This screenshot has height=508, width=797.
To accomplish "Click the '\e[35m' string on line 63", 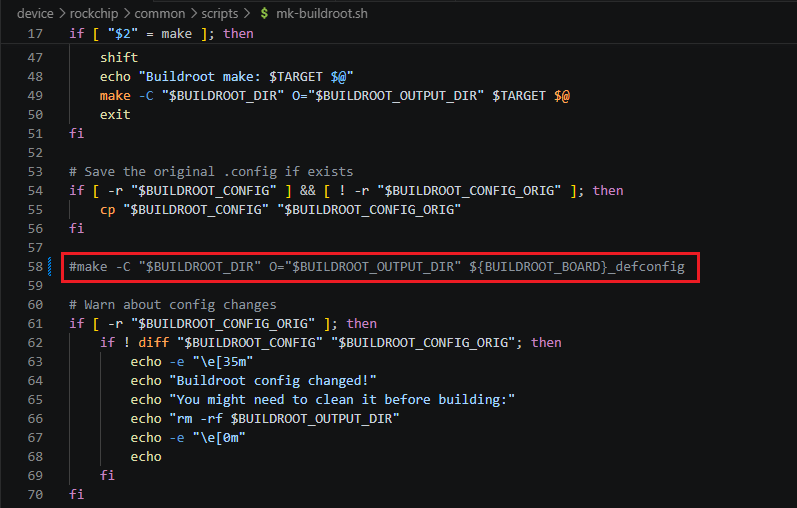I will (223, 362).
